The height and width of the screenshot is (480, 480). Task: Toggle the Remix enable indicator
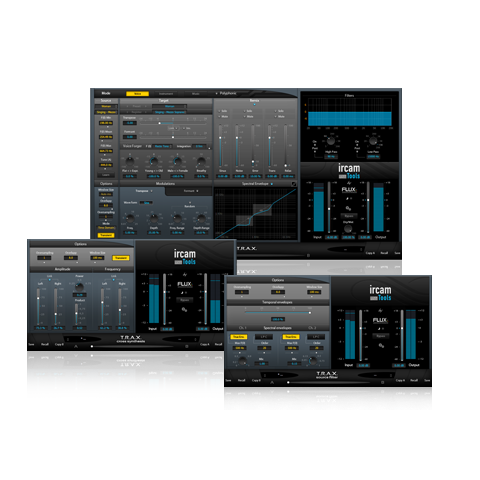pyautogui.click(x=254, y=104)
